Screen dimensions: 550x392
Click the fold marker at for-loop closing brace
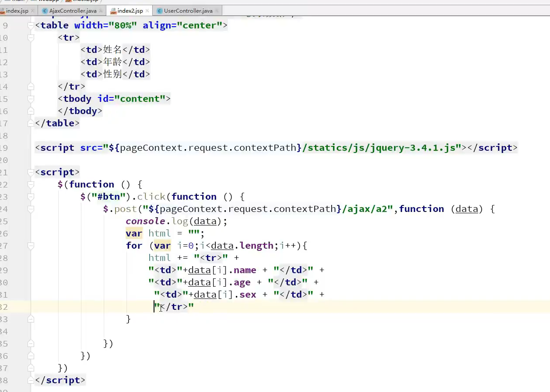click(31, 319)
